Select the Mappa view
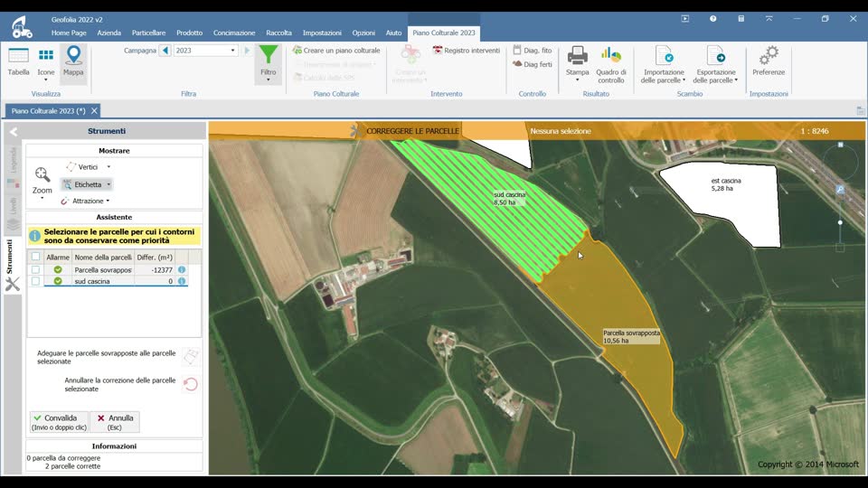The height and width of the screenshot is (488, 868). 73,61
